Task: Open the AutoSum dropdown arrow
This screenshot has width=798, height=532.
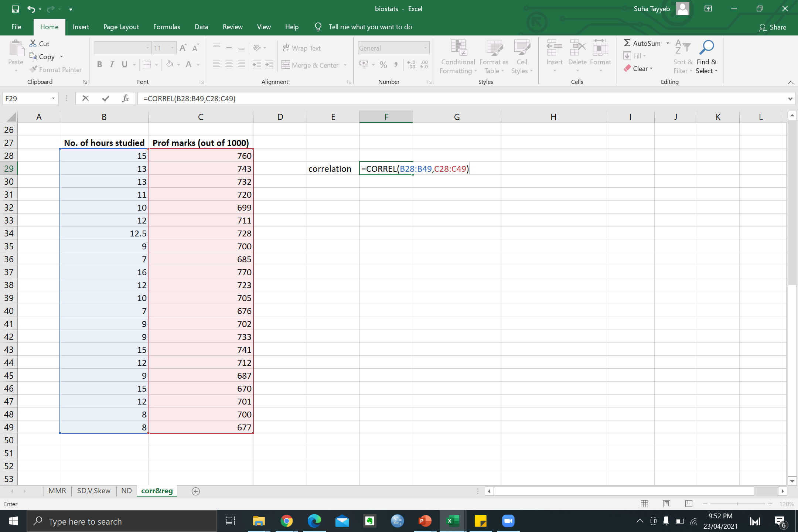Action: tap(668, 43)
